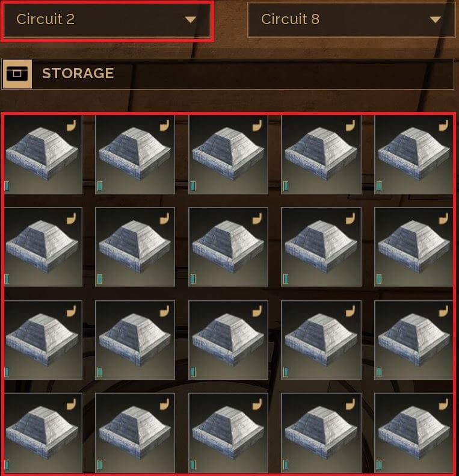Click corner marker icon on top-left item
The height and width of the screenshot is (476, 459).
click(x=71, y=125)
